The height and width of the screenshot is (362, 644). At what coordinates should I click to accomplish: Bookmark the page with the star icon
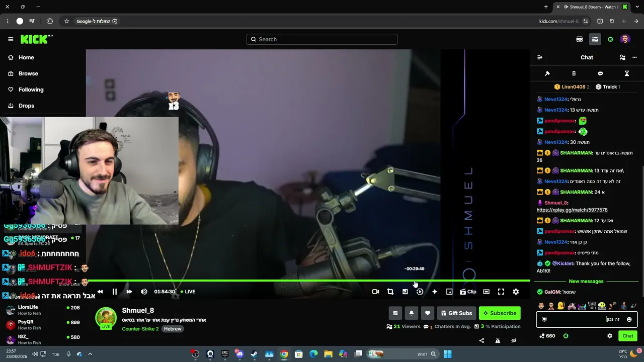(66, 21)
